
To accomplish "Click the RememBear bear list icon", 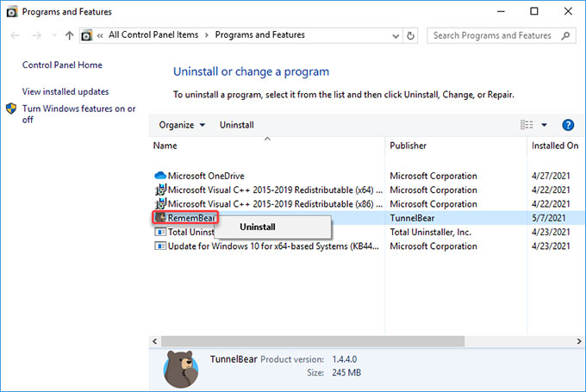I will click(160, 217).
